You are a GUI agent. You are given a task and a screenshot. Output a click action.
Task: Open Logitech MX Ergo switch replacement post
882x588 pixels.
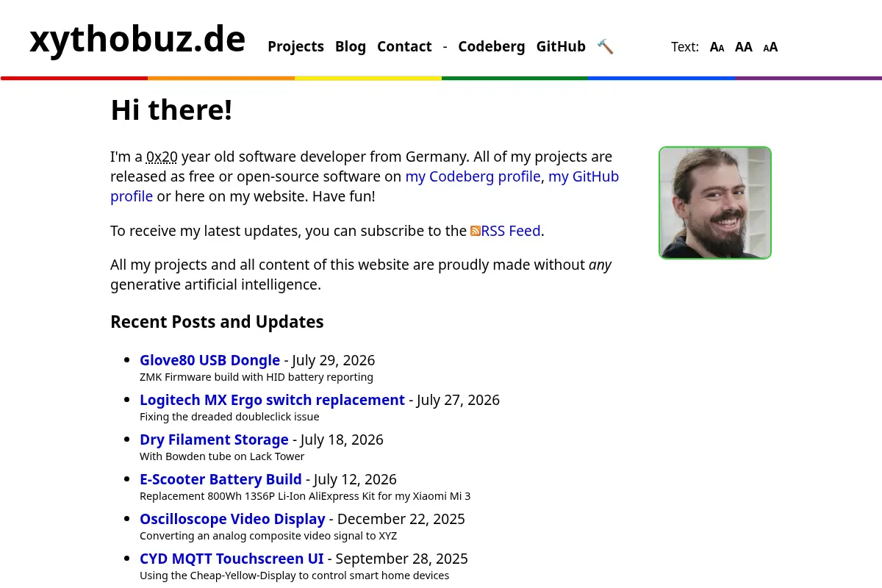pyautogui.click(x=272, y=400)
